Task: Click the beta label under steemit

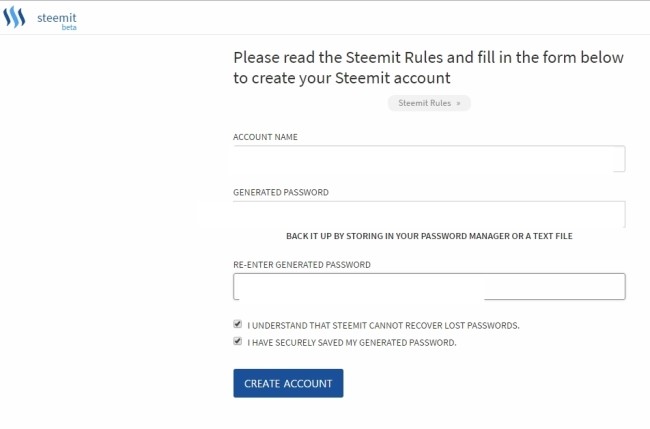Action: (x=69, y=27)
